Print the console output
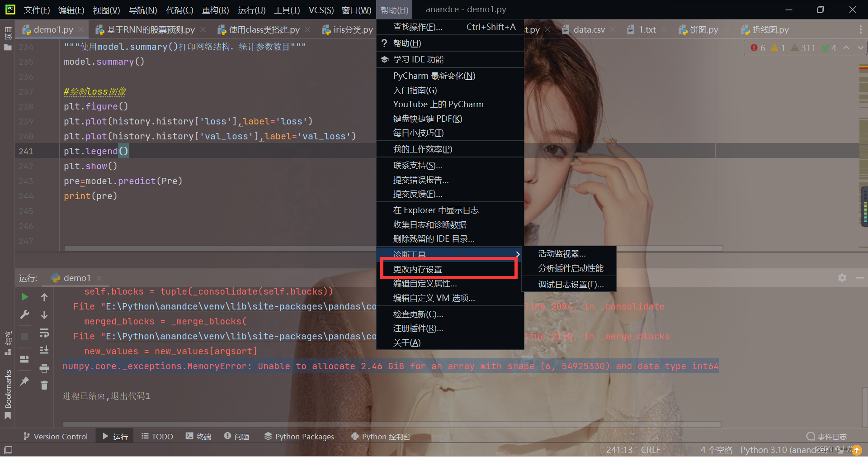The width and height of the screenshot is (868, 457). pyautogui.click(x=44, y=368)
